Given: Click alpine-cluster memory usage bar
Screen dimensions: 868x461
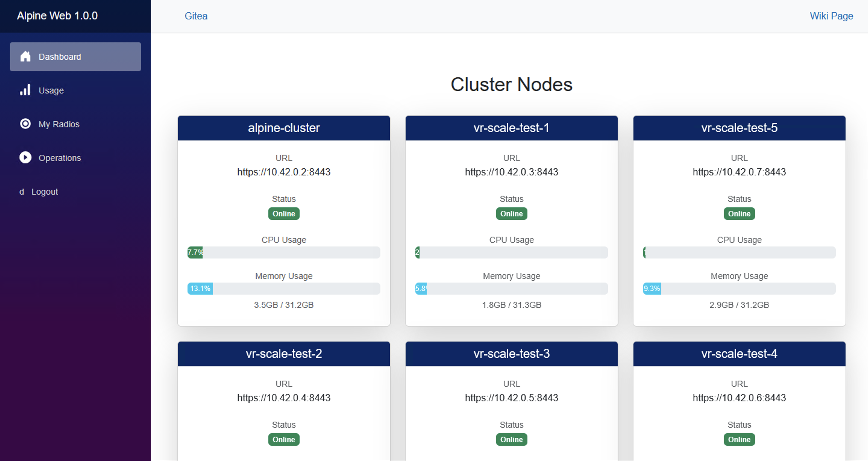Looking at the screenshot, I should [x=284, y=288].
